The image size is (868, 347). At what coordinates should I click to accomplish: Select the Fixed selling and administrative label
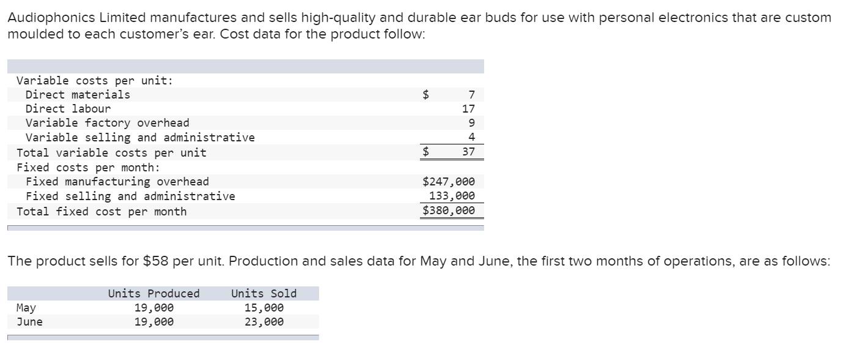point(130,196)
